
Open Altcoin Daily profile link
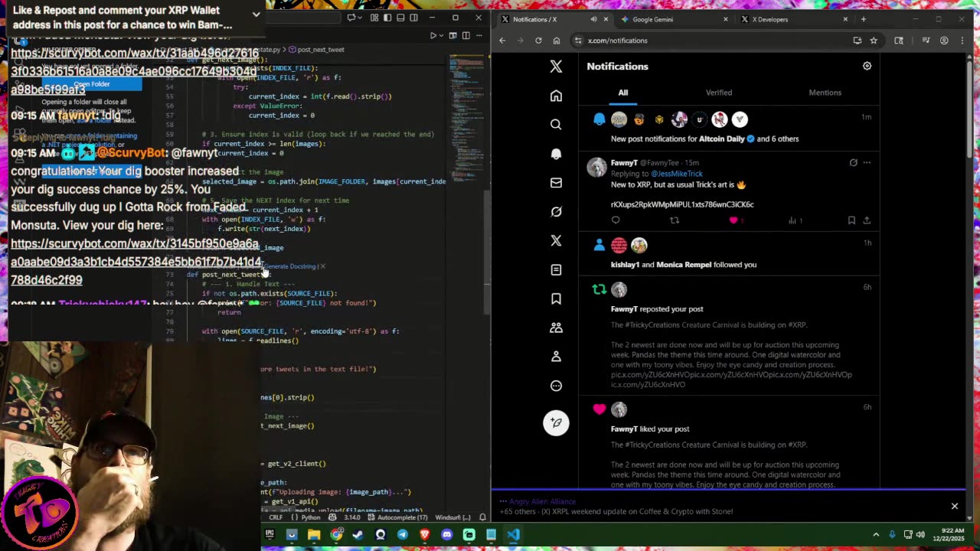[721, 139]
